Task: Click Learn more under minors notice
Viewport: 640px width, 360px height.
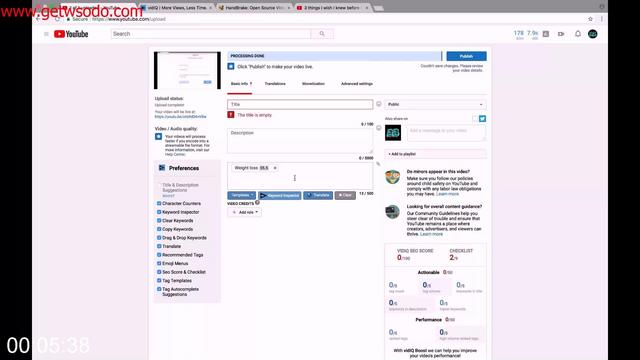Action: click(x=447, y=194)
